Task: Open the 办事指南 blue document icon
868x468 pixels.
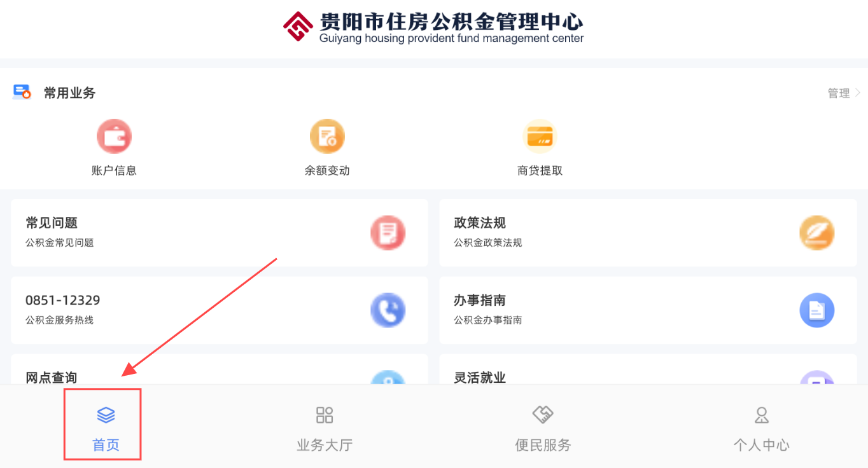Action: coord(817,310)
